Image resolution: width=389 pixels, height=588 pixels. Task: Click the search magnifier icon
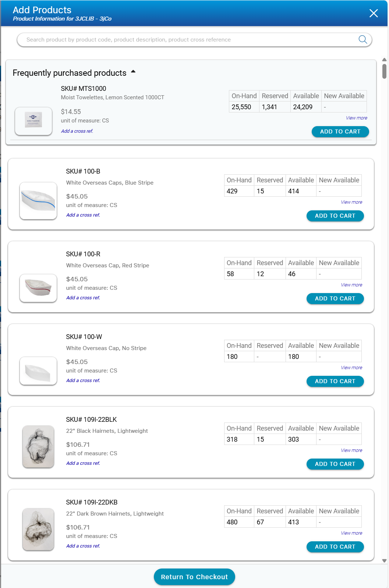click(x=363, y=39)
